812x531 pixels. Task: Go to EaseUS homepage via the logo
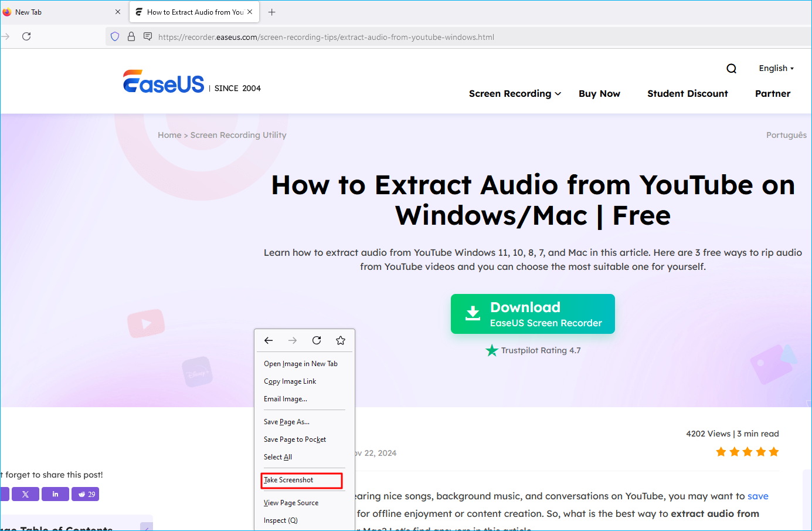point(164,82)
